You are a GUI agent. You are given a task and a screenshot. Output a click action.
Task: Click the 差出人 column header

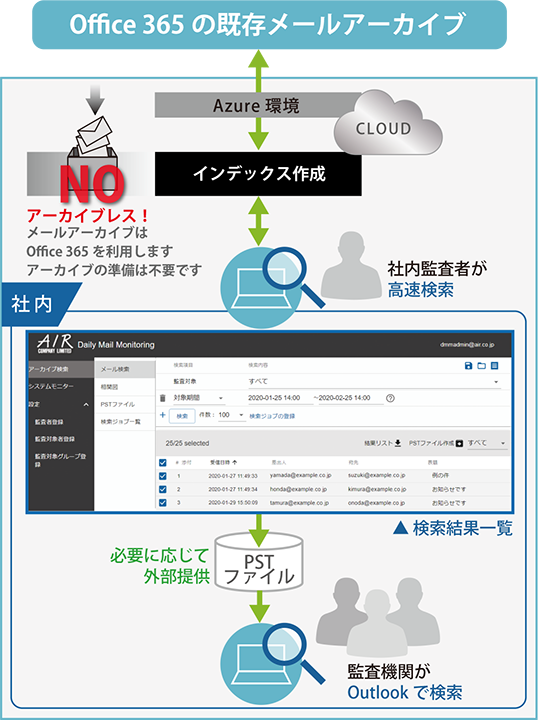(279, 462)
